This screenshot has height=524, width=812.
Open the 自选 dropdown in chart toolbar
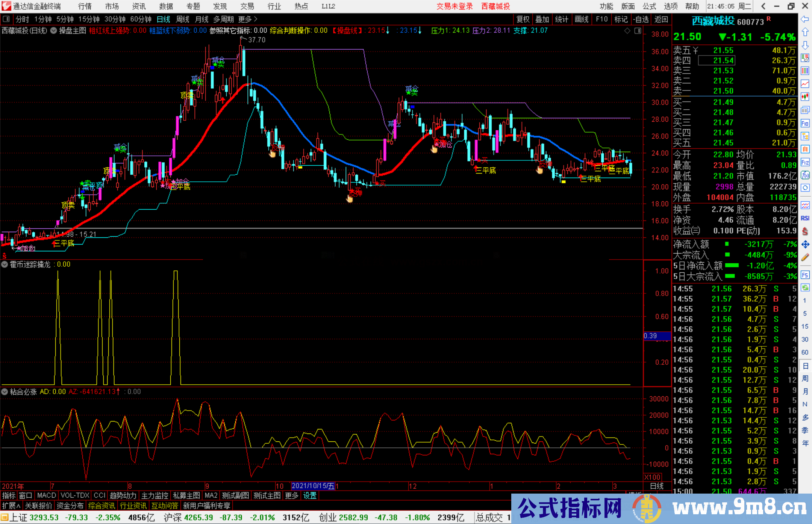641,19
